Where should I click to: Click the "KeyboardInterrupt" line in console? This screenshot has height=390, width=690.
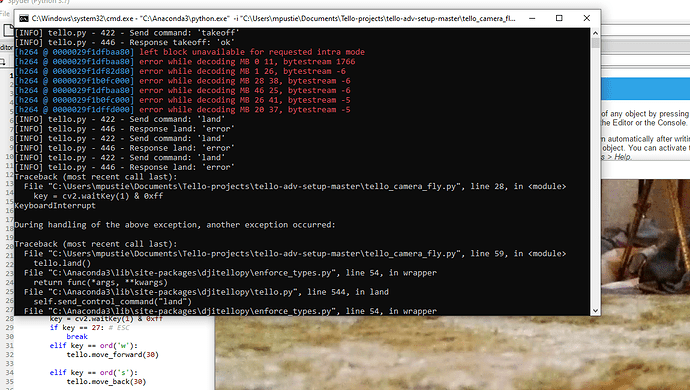tap(55, 206)
